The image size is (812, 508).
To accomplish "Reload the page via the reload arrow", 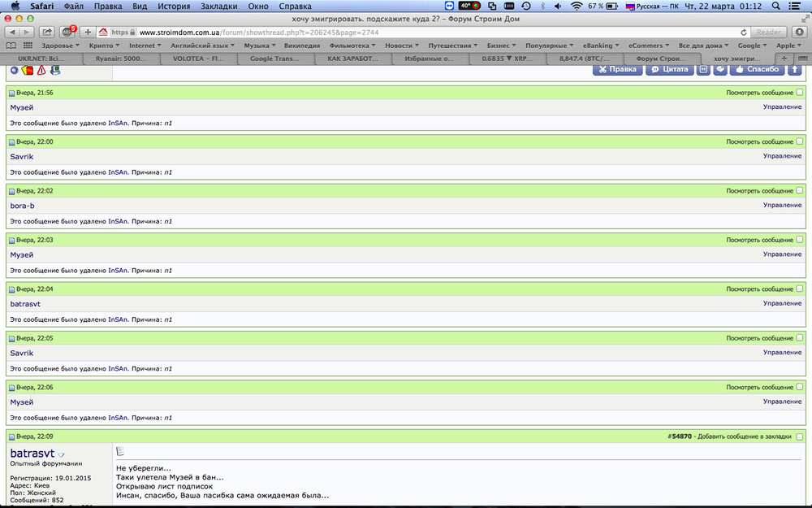I will [744, 33].
